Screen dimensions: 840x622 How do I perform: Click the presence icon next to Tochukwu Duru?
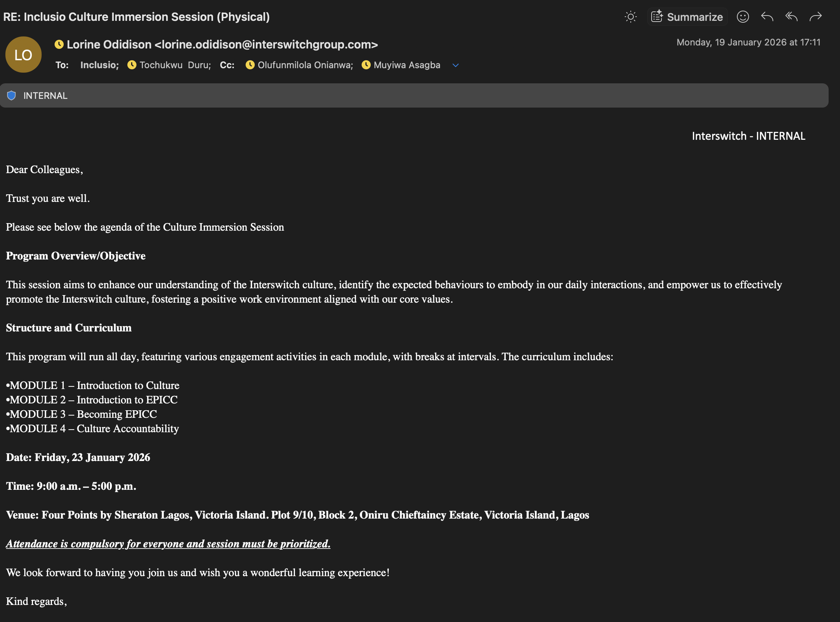(x=132, y=65)
